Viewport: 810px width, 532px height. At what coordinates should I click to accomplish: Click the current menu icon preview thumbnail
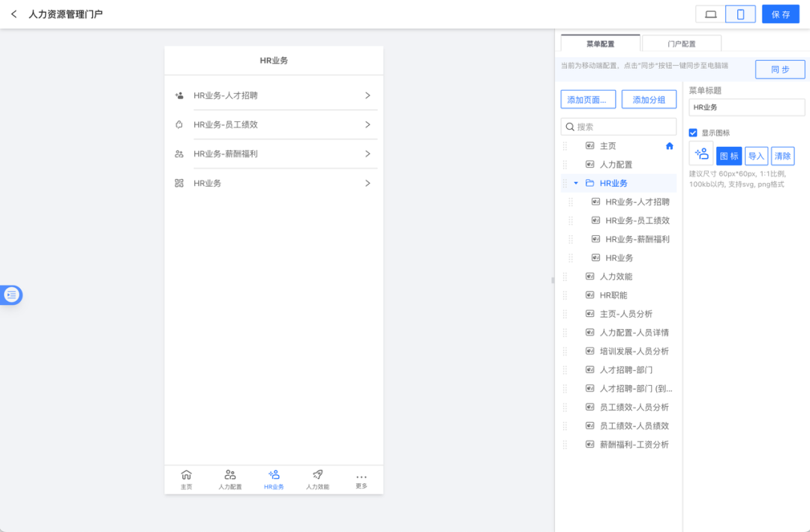coord(700,155)
